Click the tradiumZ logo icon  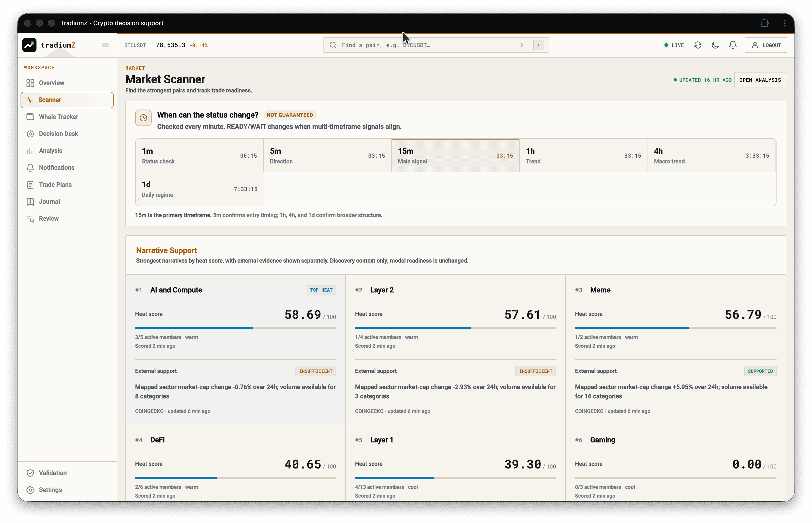tap(29, 45)
